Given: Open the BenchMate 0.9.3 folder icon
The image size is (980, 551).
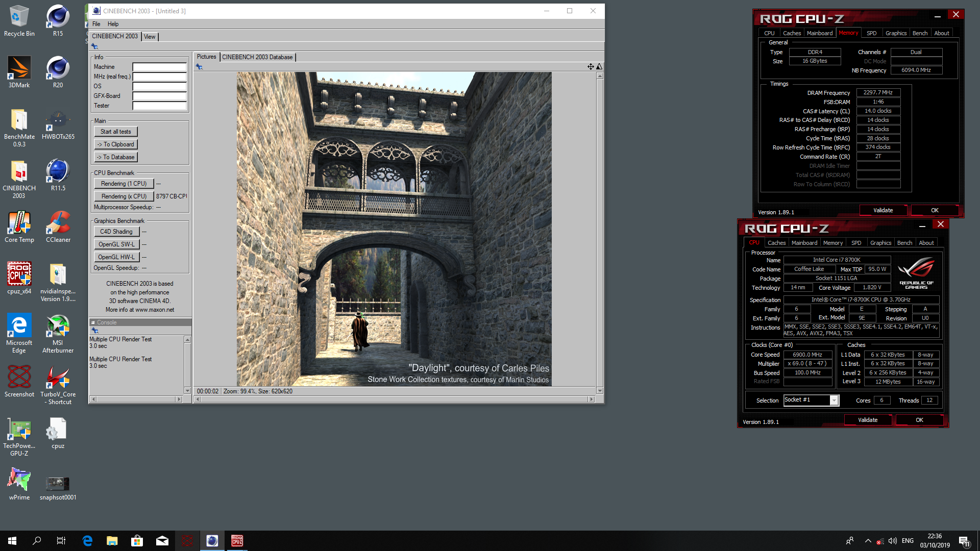Looking at the screenshot, I should [19, 128].
